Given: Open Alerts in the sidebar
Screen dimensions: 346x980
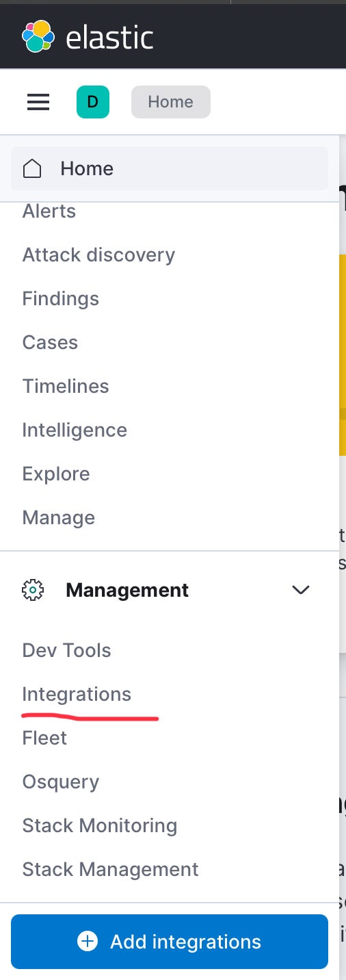Looking at the screenshot, I should click(x=49, y=211).
